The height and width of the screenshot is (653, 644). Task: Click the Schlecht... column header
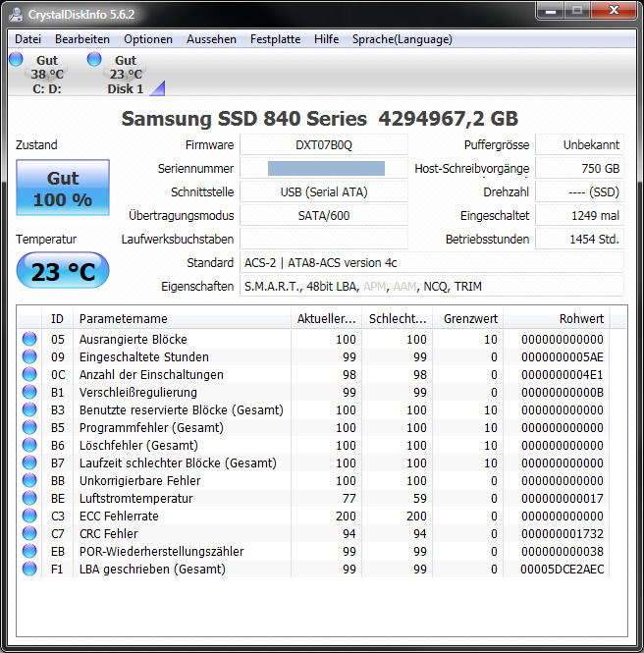[398, 318]
